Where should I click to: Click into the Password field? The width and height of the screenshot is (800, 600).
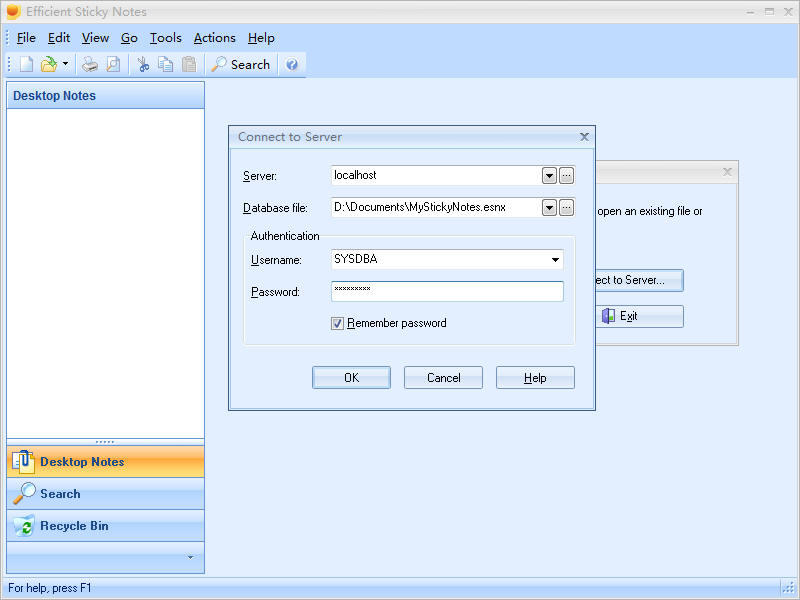(447, 291)
